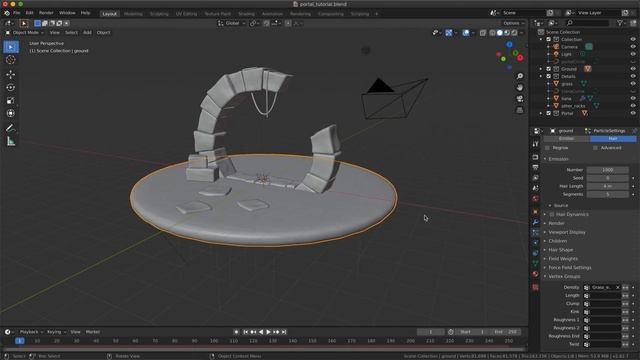Viewport: 640px width, 360px height.
Task: Open the Options button in viewport header
Action: click(x=513, y=23)
